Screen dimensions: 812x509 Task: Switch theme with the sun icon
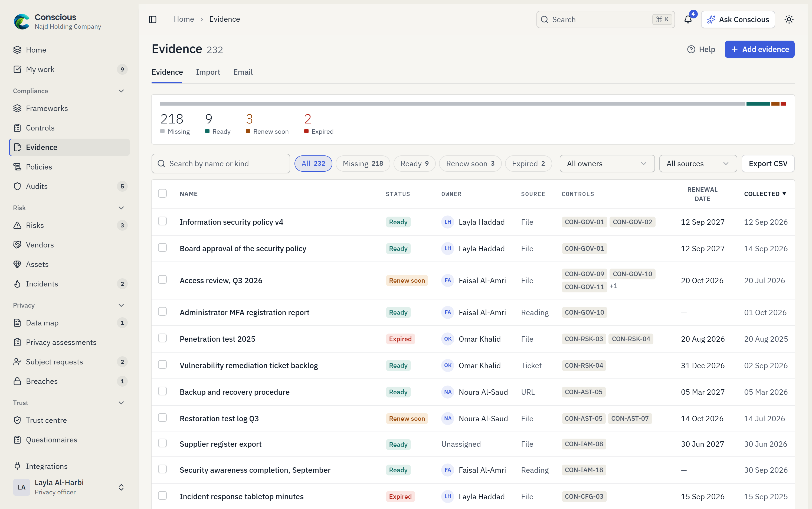(789, 19)
